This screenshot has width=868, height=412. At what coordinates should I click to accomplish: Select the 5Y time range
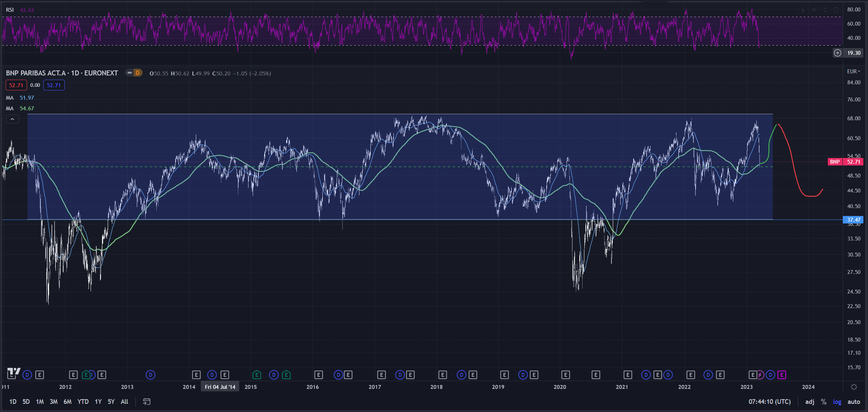111,402
